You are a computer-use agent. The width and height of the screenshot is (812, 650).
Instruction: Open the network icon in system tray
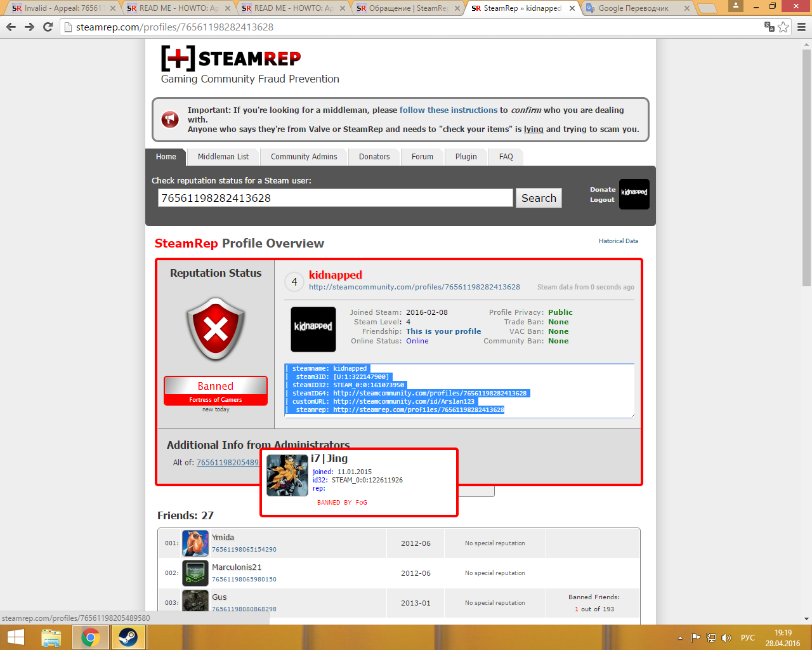[711, 638]
